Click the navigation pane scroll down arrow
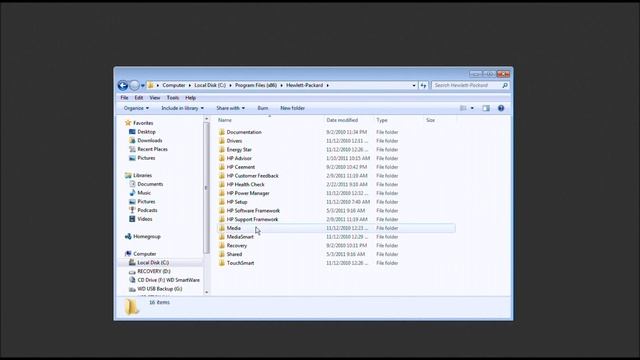 pyautogui.click(x=207, y=292)
